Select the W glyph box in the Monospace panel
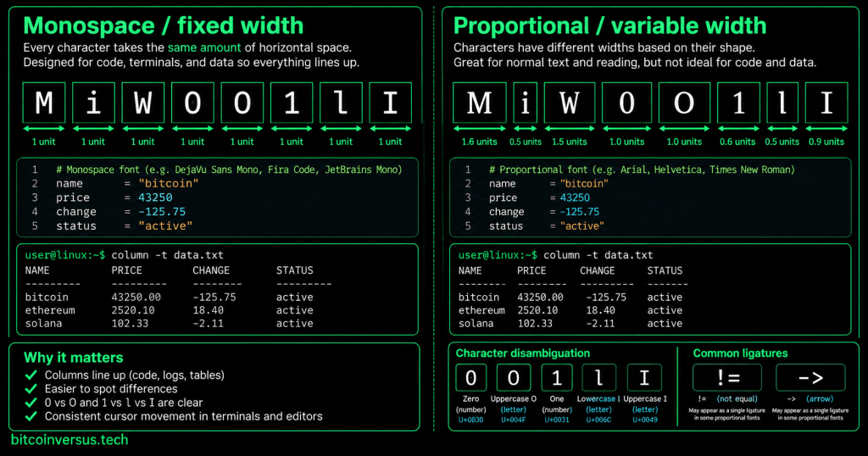 (x=142, y=103)
